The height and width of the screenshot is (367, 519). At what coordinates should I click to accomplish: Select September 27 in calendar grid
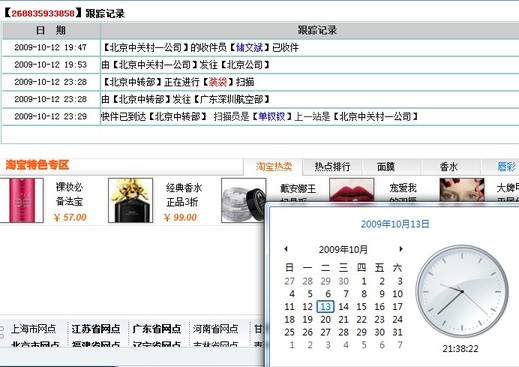coord(290,281)
